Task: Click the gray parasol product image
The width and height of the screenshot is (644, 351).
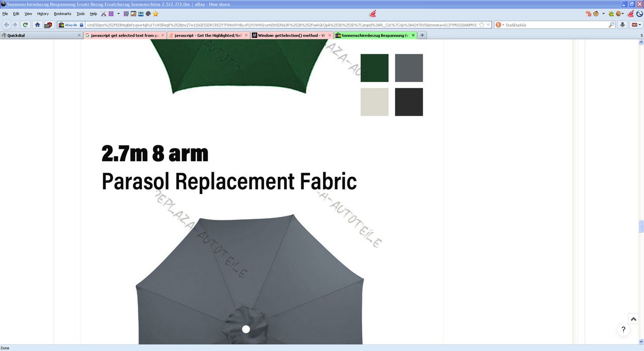Action: [250, 279]
